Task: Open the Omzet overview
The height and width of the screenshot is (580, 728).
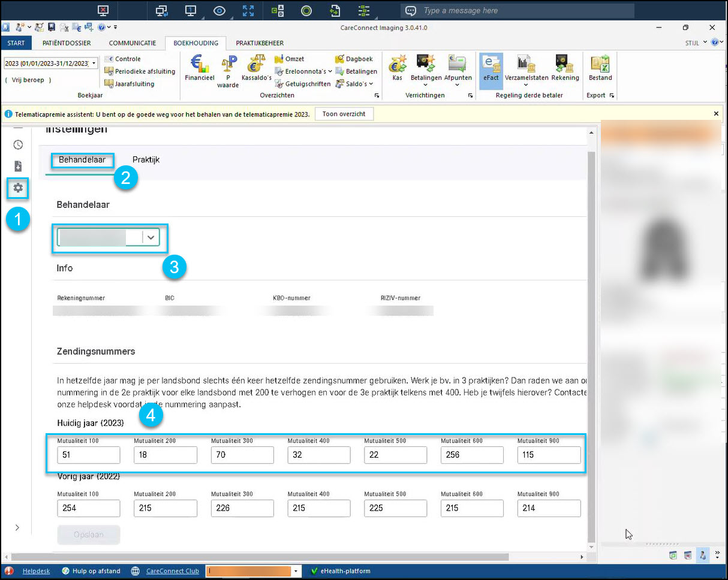Action: (290, 59)
